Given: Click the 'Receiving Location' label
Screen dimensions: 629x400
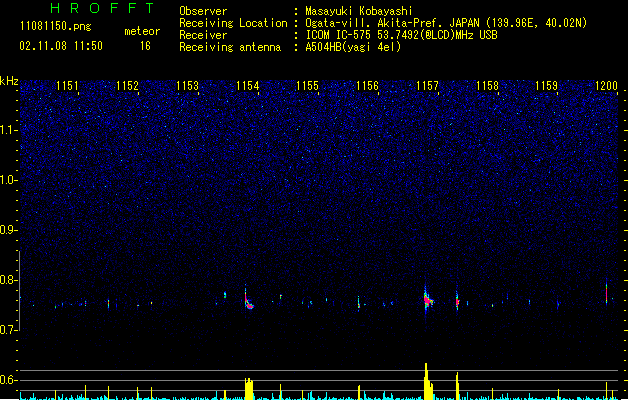Looking at the screenshot, I should (233, 23).
